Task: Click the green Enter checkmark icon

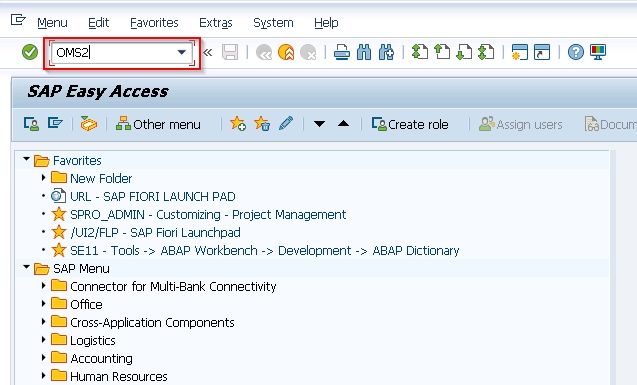Action: point(30,52)
